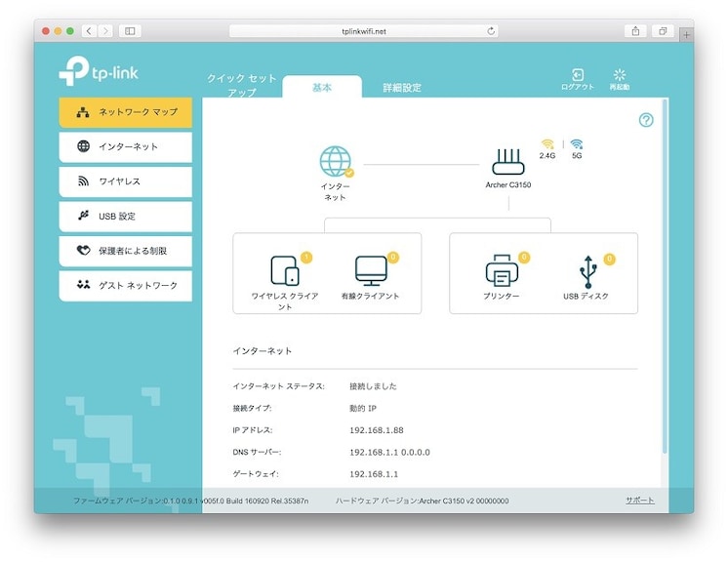Open the ゲスト ネットワーク menu item
728x562 pixels.
click(x=125, y=286)
